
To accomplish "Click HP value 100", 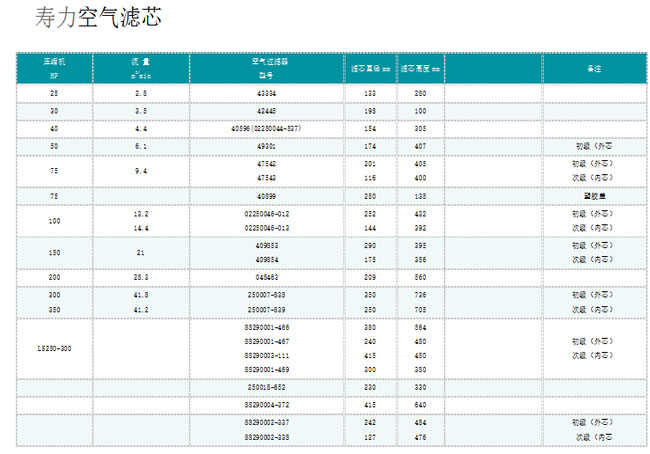I will 54,221.
